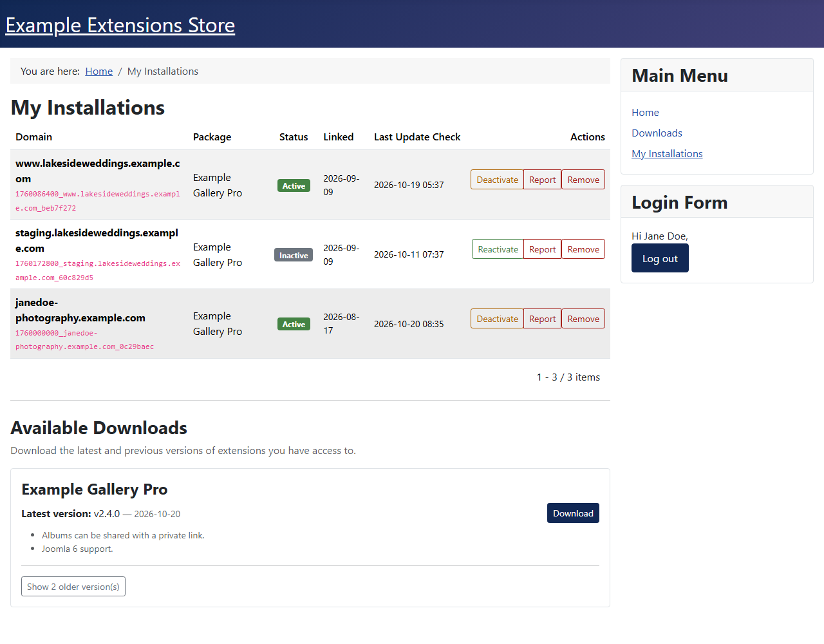The width and height of the screenshot is (824, 644).
Task: Select site key 1760172800_staging.lakesideweddings code
Action: (98, 270)
